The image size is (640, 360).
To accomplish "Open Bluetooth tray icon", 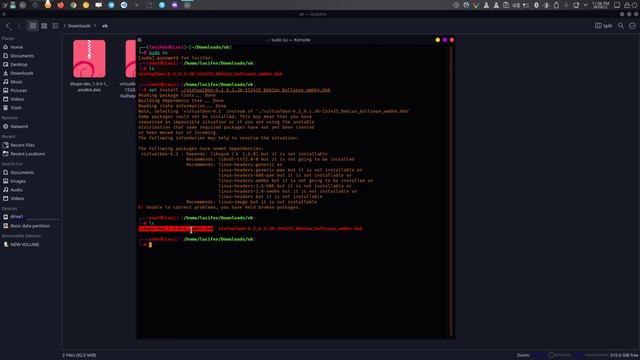I will [x=547, y=5].
